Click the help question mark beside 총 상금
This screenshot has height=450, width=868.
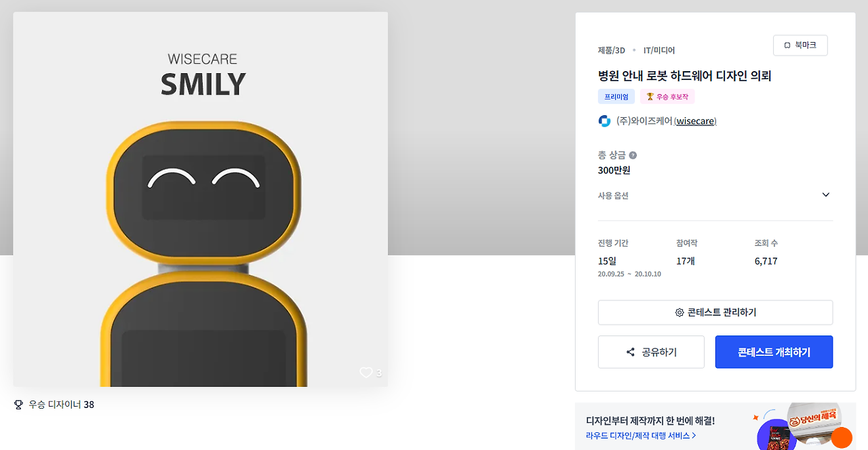(x=633, y=155)
